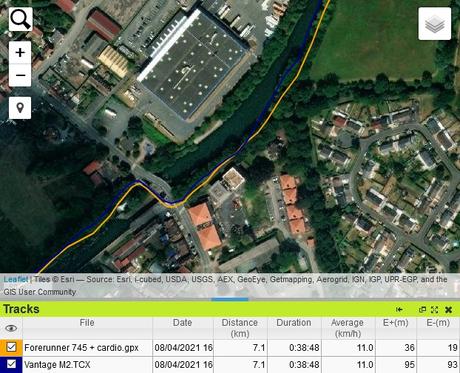
Task: Click the Forerunner row elevation loss '19'
Action: [x=452, y=348]
